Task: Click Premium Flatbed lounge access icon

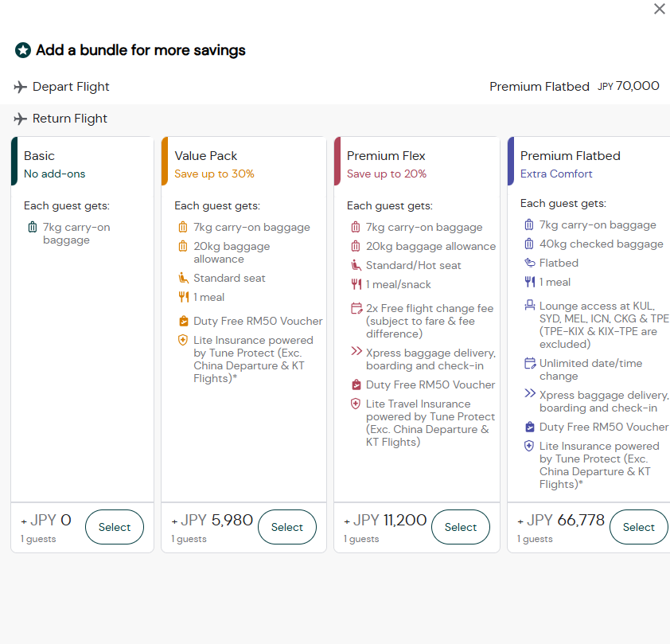Action: [x=529, y=306]
